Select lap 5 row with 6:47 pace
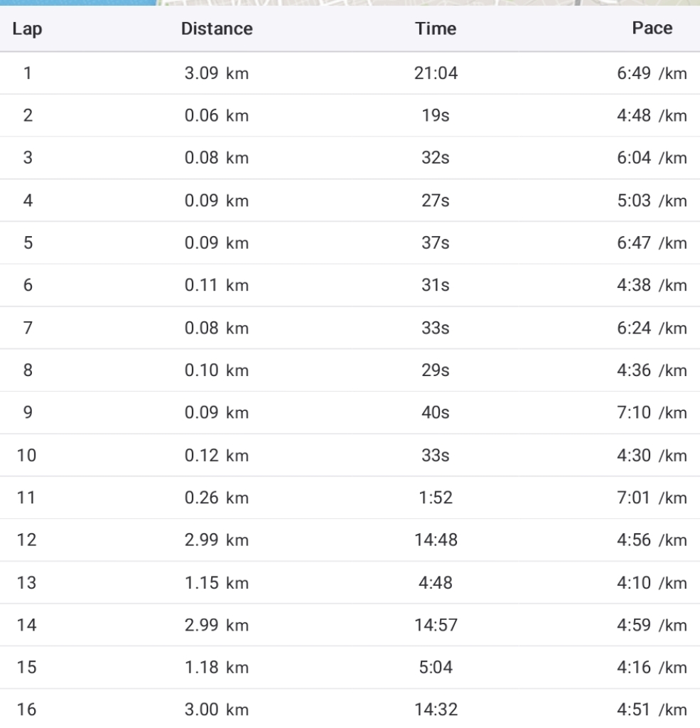Image resolution: width=700 pixels, height=728 pixels. click(350, 243)
